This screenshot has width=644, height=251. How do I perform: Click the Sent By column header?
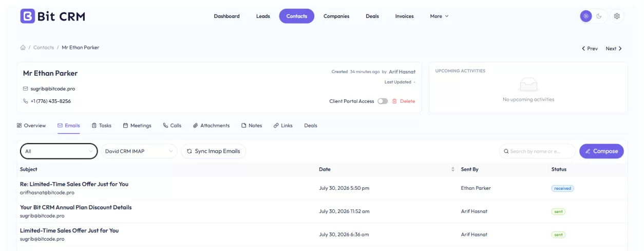470,169
